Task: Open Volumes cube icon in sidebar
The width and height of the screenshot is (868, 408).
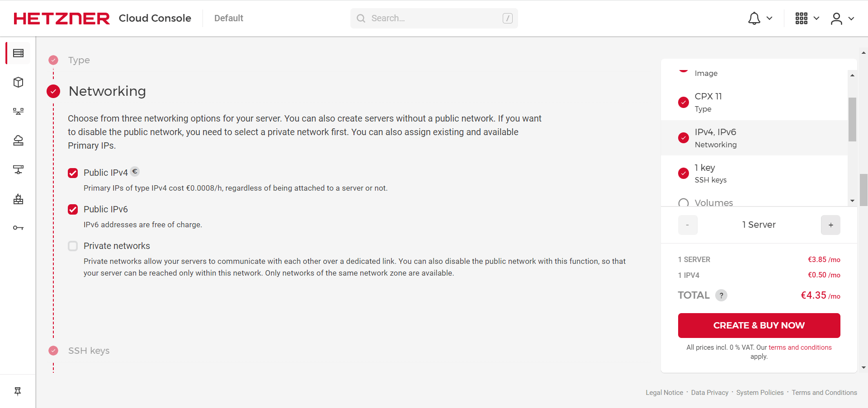Action: (x=19, y=82)
